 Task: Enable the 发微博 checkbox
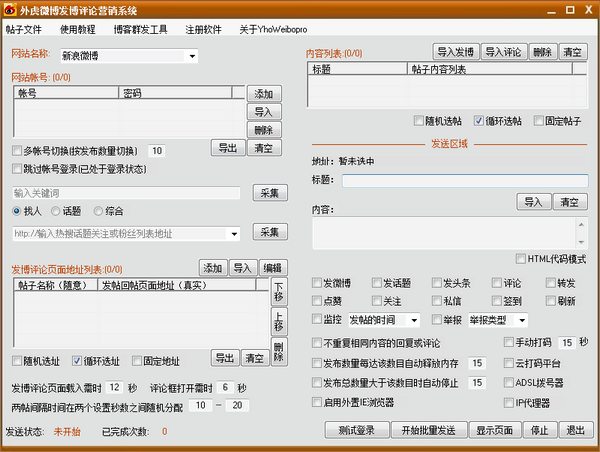[x=317, y=283]
